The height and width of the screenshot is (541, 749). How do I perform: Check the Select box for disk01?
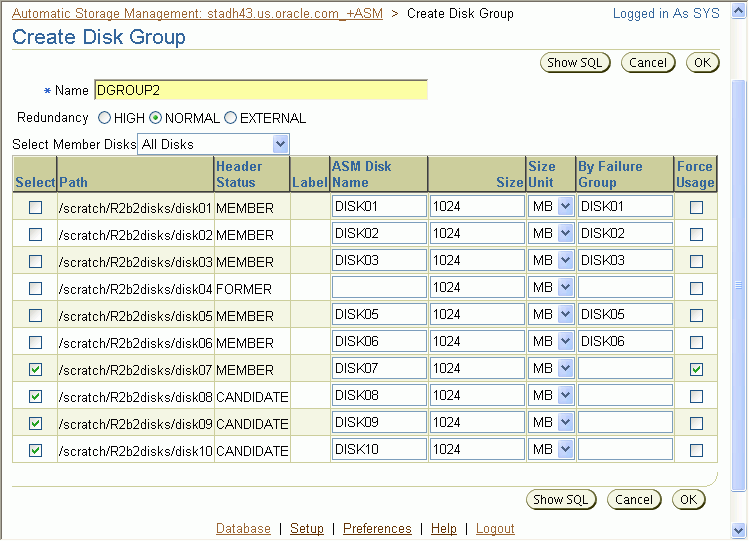[36, 208]
